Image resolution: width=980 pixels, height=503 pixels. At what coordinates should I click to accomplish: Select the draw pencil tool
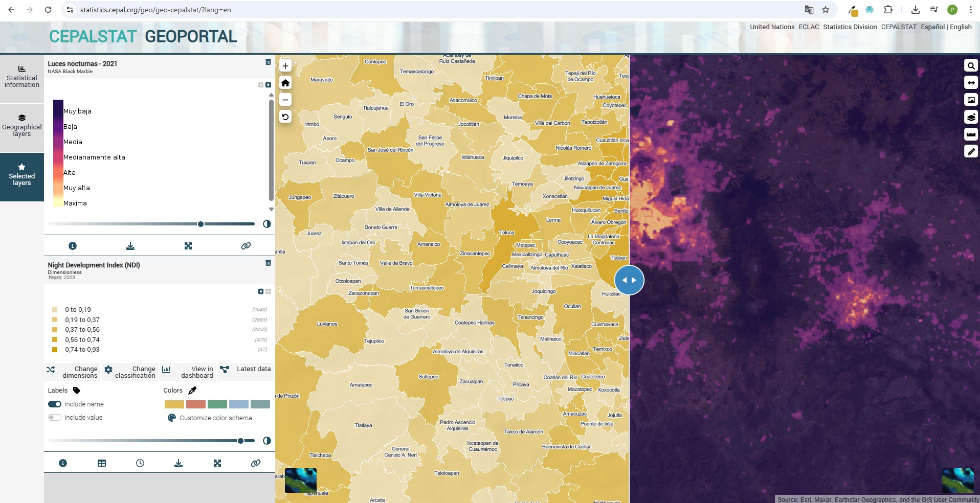coord(971,151)
